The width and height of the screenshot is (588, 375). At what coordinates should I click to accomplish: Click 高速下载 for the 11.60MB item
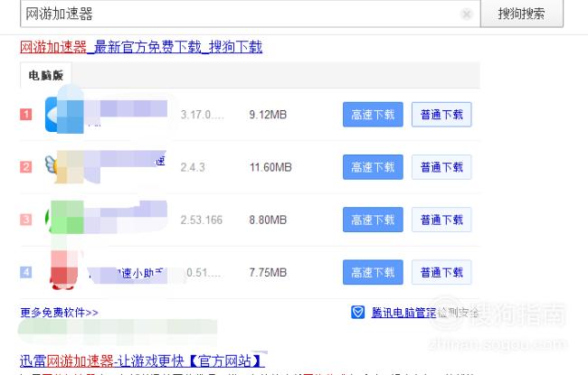[373, 167]
